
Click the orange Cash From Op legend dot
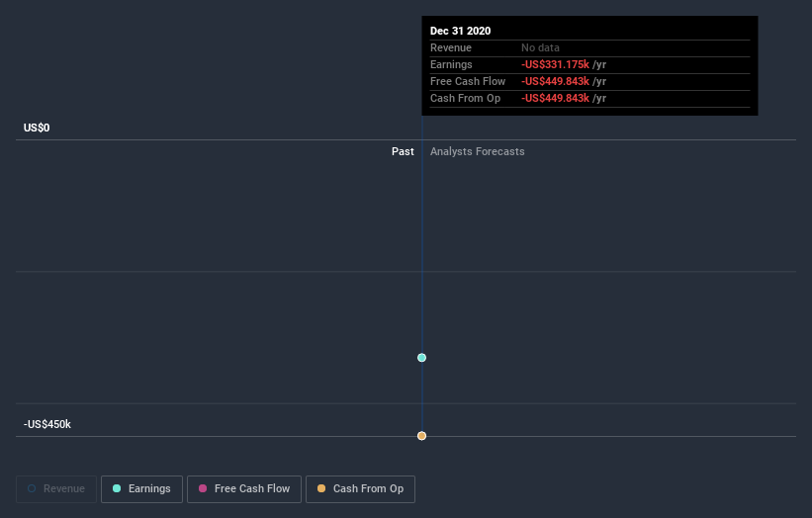321,488
